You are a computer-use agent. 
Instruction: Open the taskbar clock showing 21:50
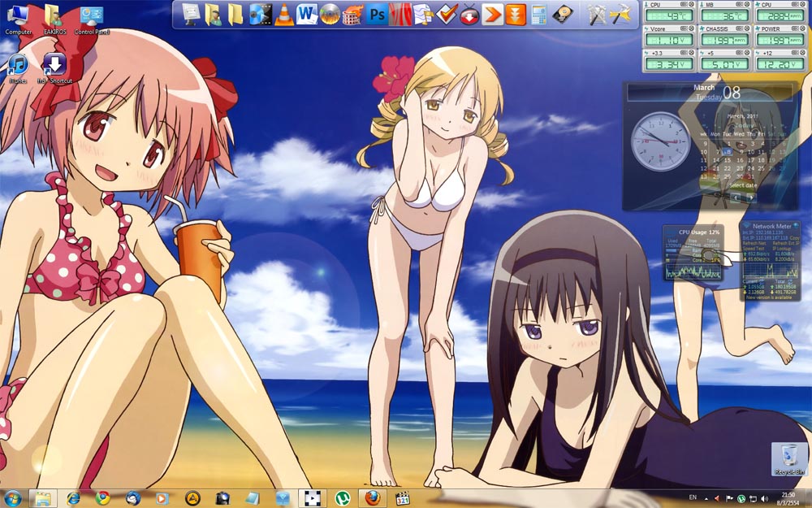[788, 499]
